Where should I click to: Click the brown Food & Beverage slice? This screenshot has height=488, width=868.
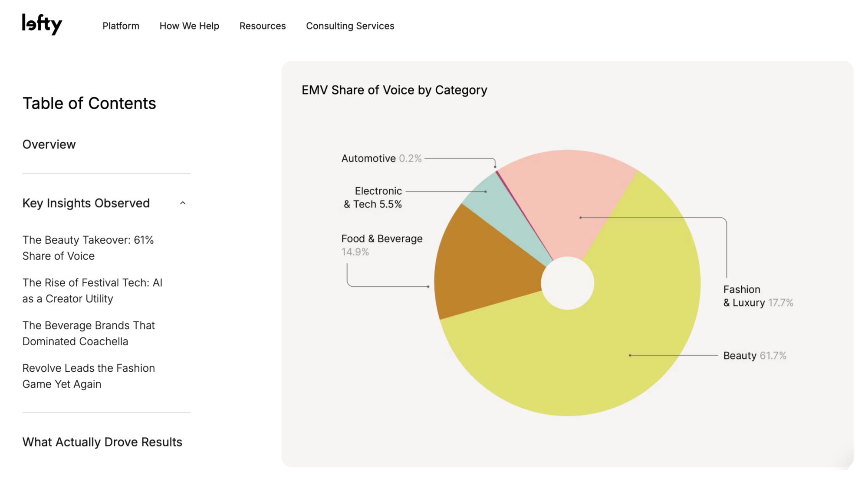click(x=482, y=265)
